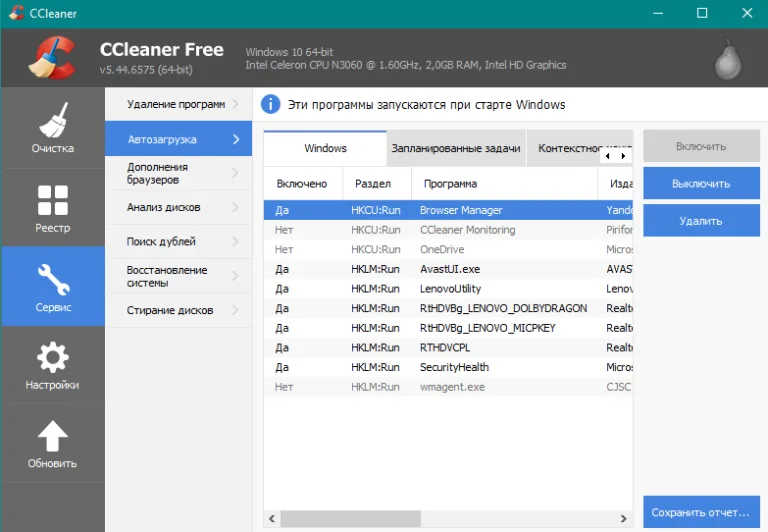Select RtHDVBg_LENOVO_DOLBYDRAGON entry
Viewport: 768px width, 532px height.
(x=448, y=308)
